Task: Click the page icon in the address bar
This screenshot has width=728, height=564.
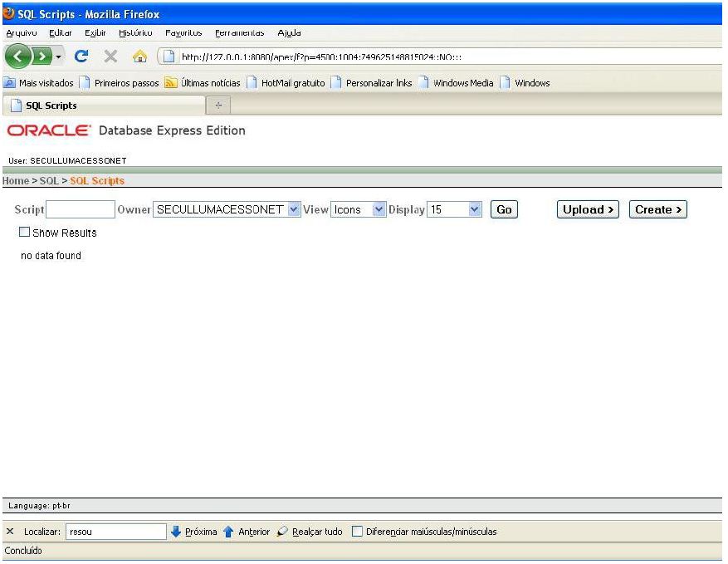Action: coord(169,56)
